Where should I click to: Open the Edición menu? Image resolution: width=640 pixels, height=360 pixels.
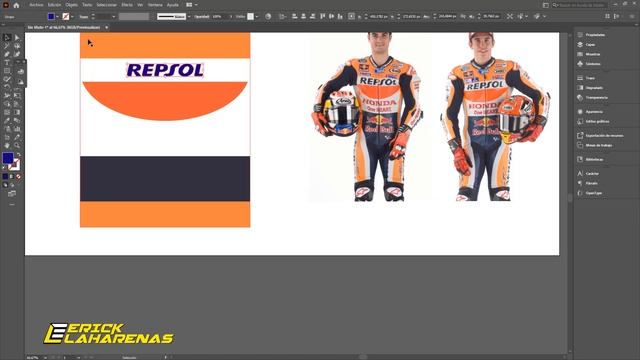[54, 5]
